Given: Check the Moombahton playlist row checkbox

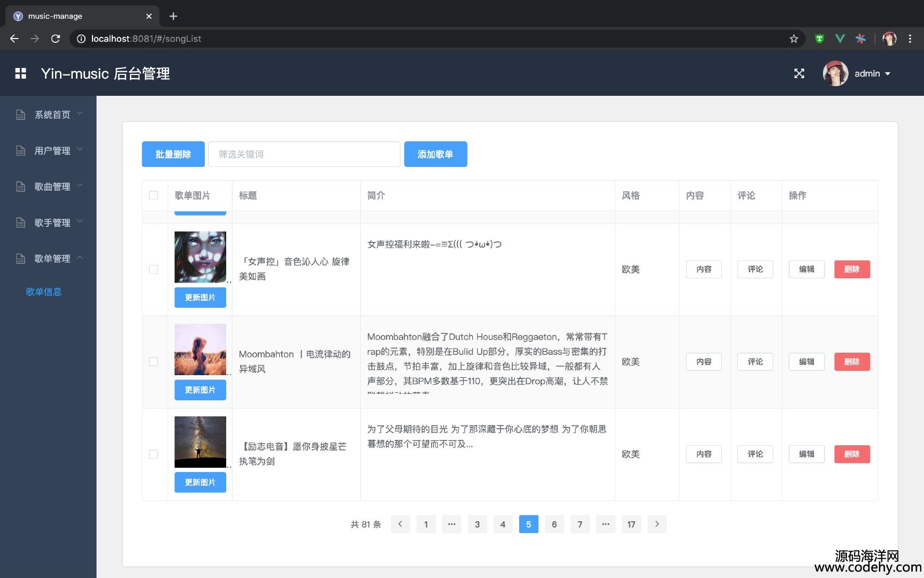Looking at the screenshot, I should pyautogui.click(x=153, y=362).
